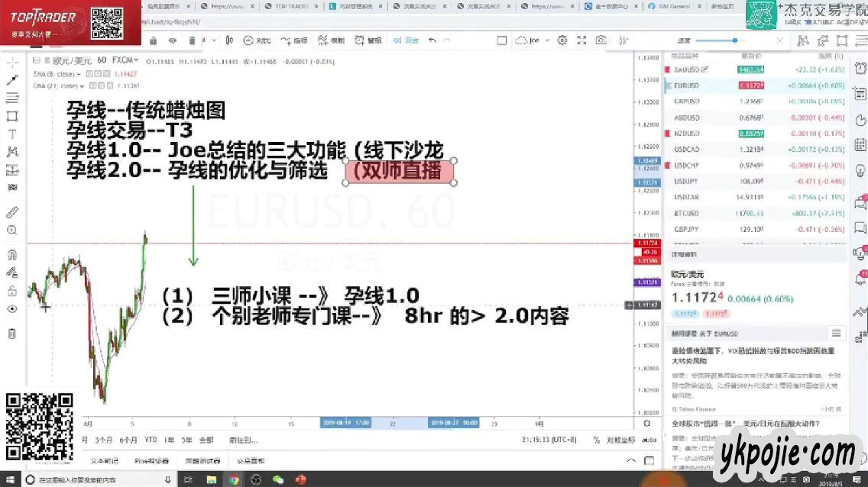Click YTD date range button
This screenshot has height=487, width=868.
[151, 440]
